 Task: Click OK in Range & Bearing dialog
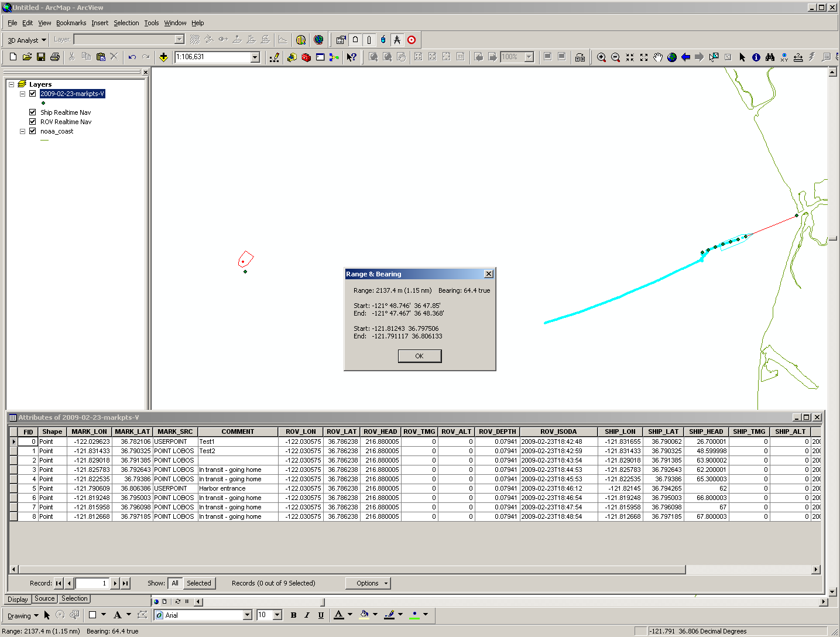pyautogui.click(x=420, y=356)
